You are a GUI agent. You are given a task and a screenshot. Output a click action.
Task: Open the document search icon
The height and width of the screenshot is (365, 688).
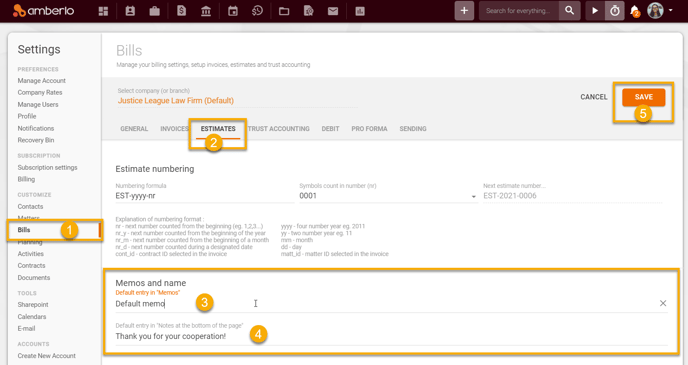[308, 11]
